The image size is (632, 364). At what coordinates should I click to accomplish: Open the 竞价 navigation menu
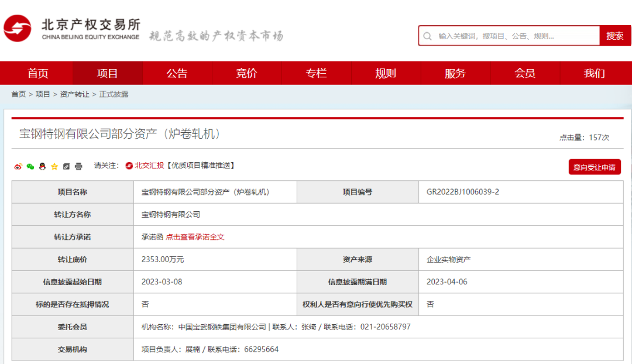(x=247, y=73)
